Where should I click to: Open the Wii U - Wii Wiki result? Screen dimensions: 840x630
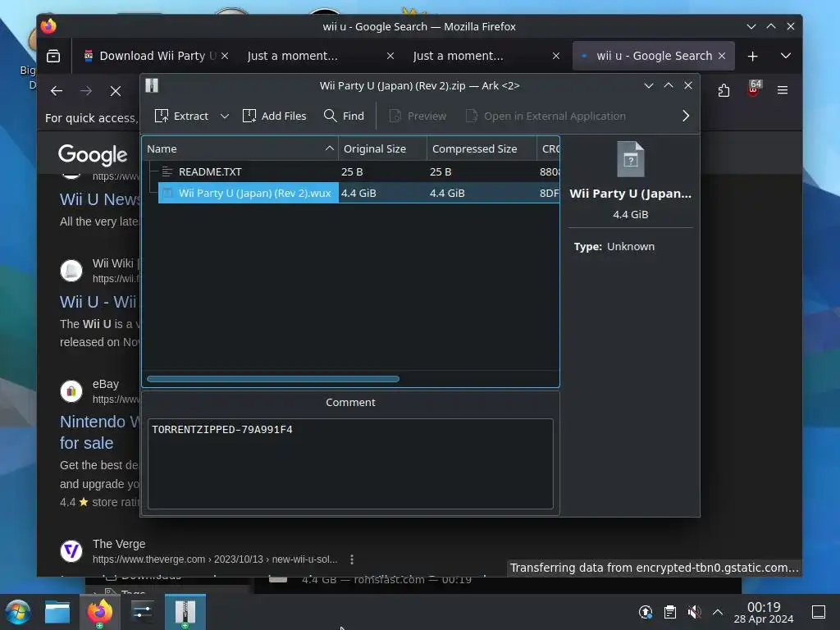(x=98, y=302)
